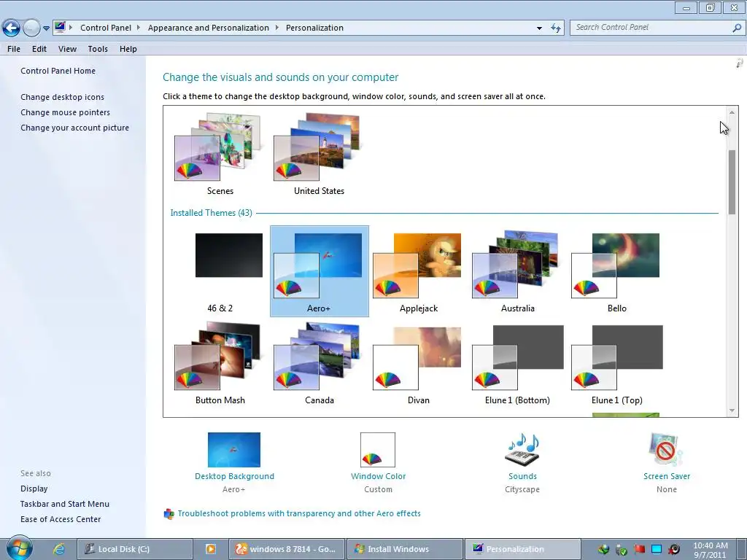
Task: Open the Help menu
Action: (x=128, y=49)
